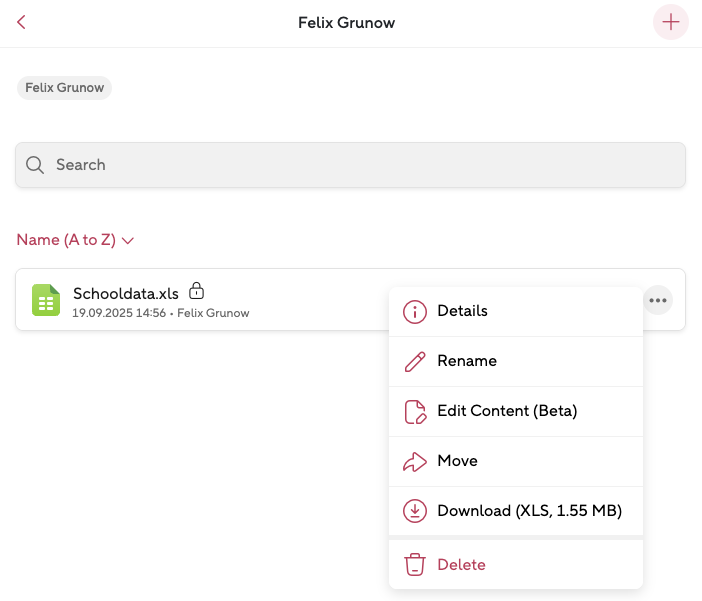702x601 pixels.
Task: Choose Delete in the file menu
Action: tap(461, 565)
